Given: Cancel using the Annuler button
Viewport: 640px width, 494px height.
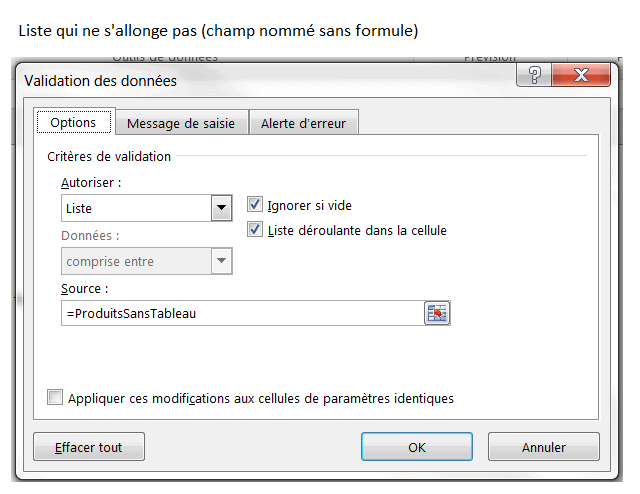Looking at the screenshot, I should 544,447.
